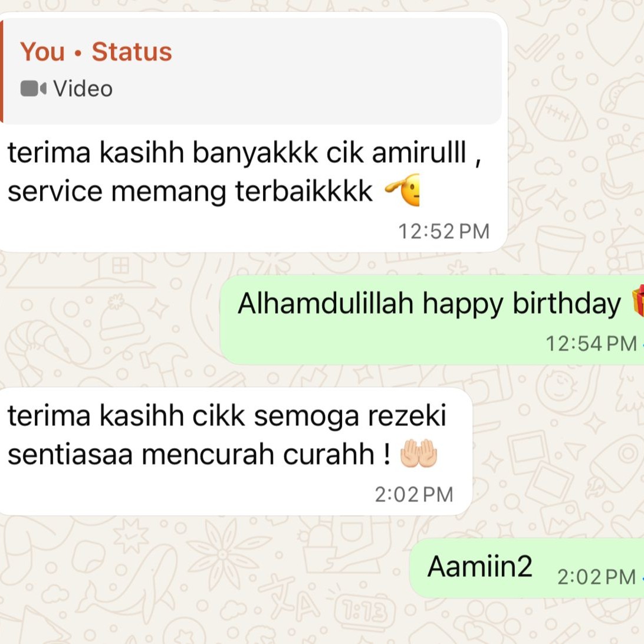Select the 'semoga rezeki sentiasaa' message bubble
644x644 pixels.
236,451
